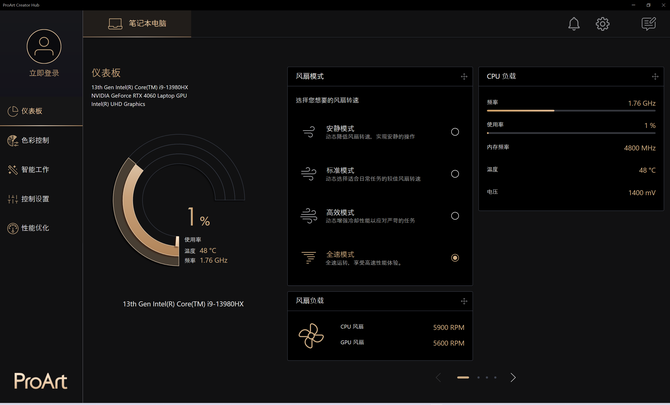Select 高效模式 fan mode radio button
Viewport: 670px width, 405px height.
click(455, 216)
